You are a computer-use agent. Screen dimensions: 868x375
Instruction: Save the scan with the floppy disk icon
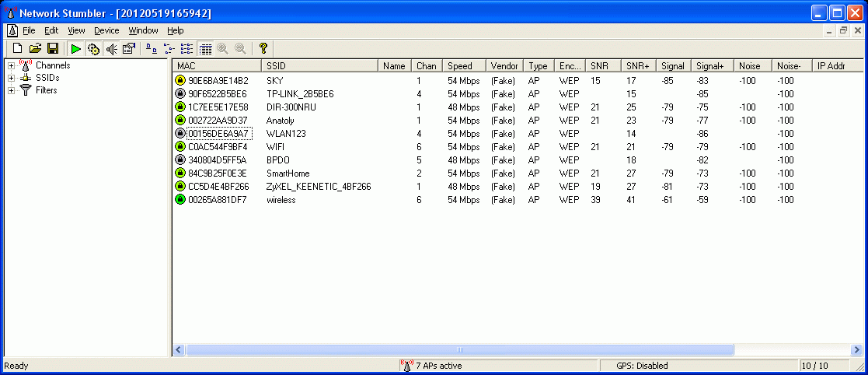click(53, 49)
